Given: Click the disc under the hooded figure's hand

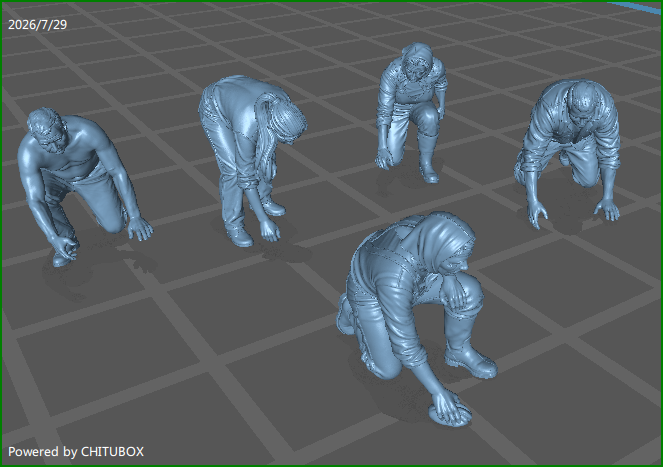Looking at the screenshot, I should tap(450, 415).
